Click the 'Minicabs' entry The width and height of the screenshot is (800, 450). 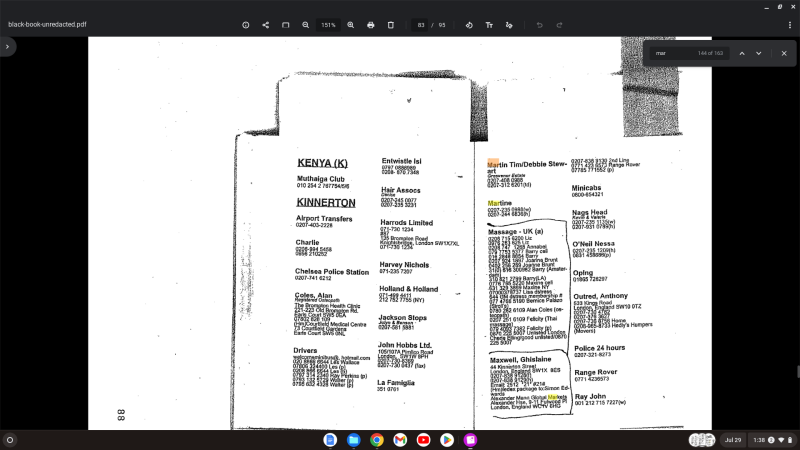pos(586,188)
